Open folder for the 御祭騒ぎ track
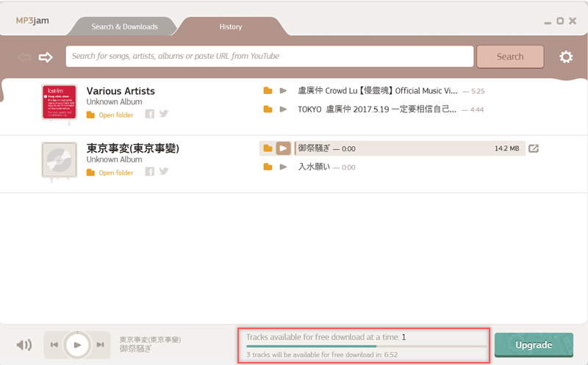 coord(268,148)
